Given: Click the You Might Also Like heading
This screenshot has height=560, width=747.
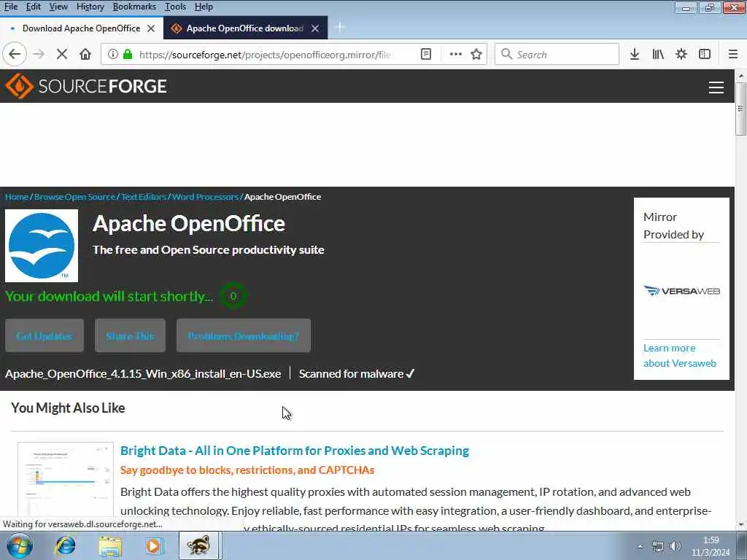Looking at the screenshot, I should (x=68, y=408).
